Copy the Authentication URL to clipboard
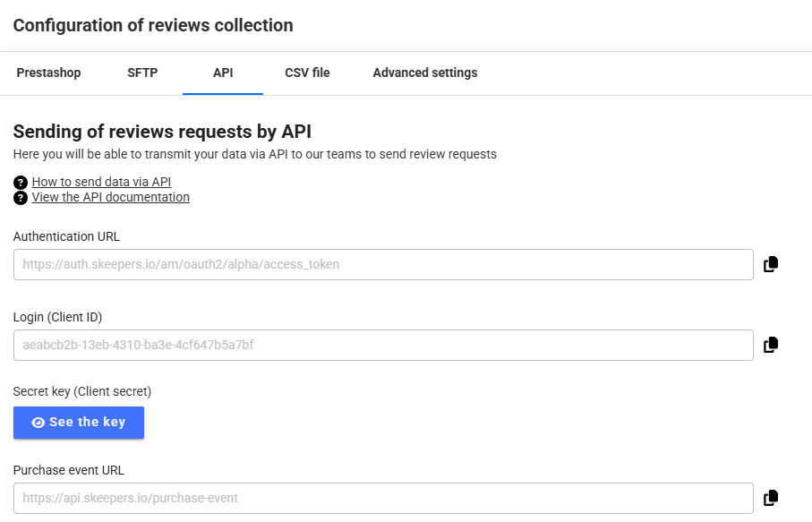The height and width of the screenshot is (522, 812). (770, 264)
